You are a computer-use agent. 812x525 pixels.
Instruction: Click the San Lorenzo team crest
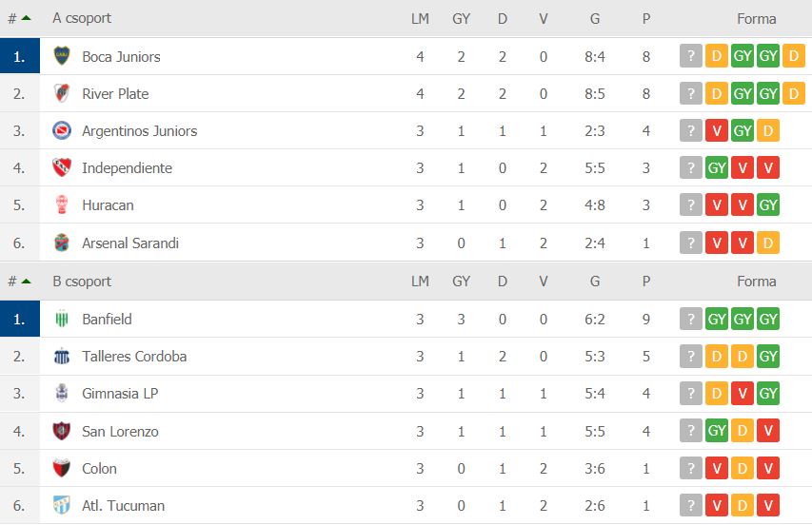(62, 431)
